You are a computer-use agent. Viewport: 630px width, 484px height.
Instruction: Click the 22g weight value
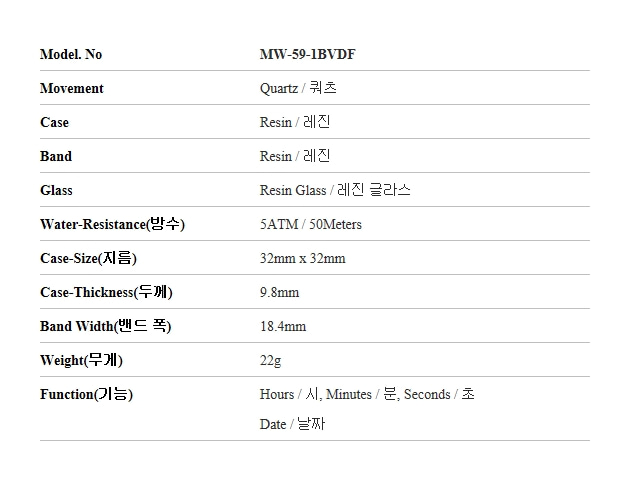[x=270, y=360]
